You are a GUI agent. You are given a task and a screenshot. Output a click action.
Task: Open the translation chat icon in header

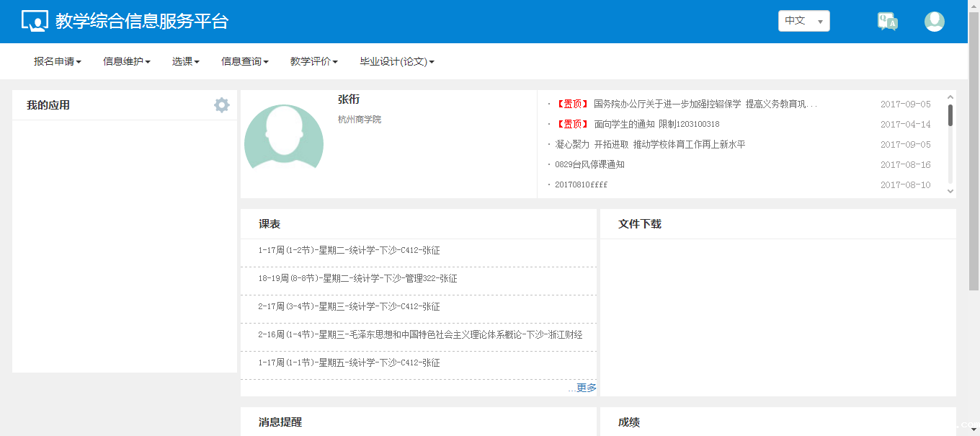coord(887,22)
